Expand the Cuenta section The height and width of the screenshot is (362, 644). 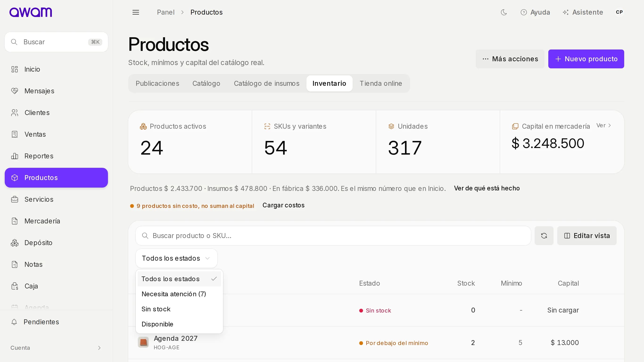point(56,348)
